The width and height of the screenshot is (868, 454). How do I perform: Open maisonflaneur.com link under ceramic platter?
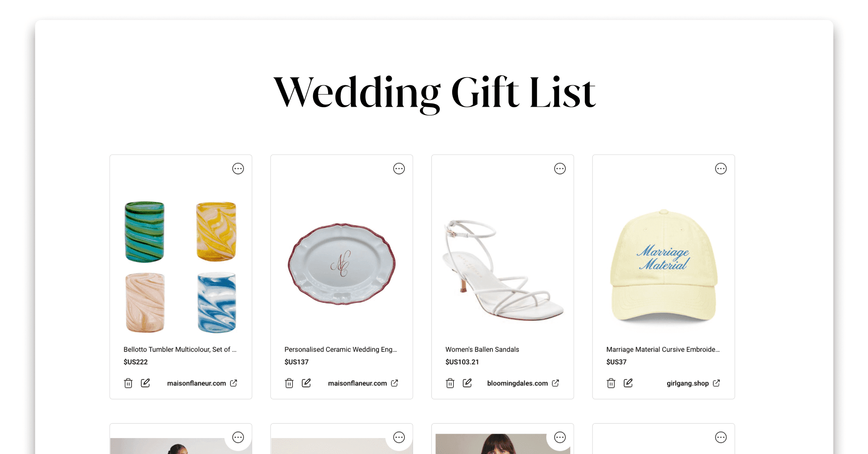click(363, 383)
